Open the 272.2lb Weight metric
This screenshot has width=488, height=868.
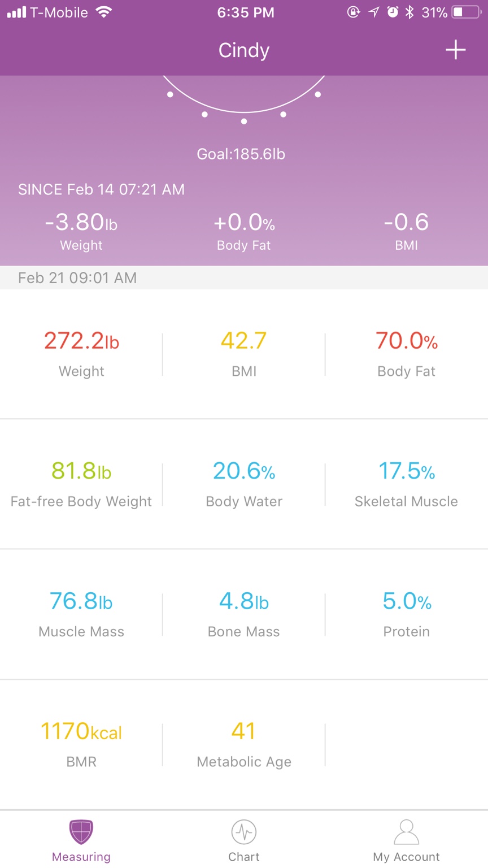tap(81, 354)
